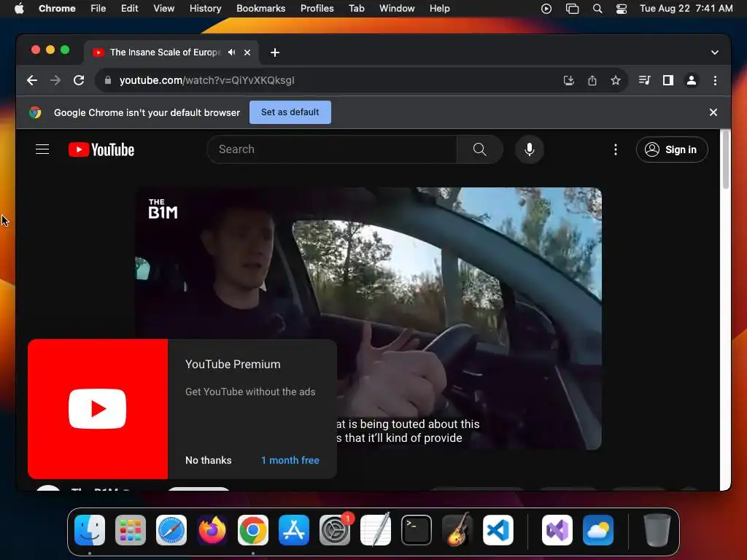Click the address bar URL
The image size is (747, 560).
[206, 80]
